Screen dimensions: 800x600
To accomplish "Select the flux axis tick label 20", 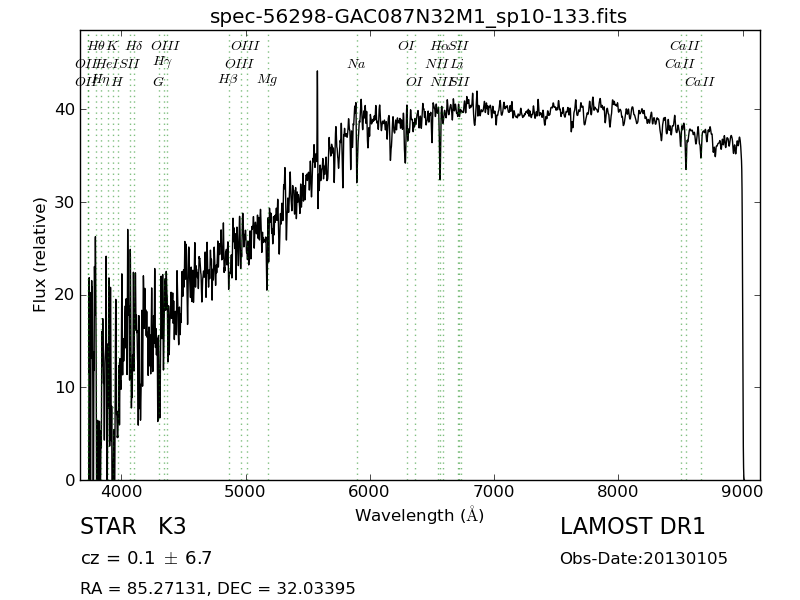I will [x=65, y=295].
